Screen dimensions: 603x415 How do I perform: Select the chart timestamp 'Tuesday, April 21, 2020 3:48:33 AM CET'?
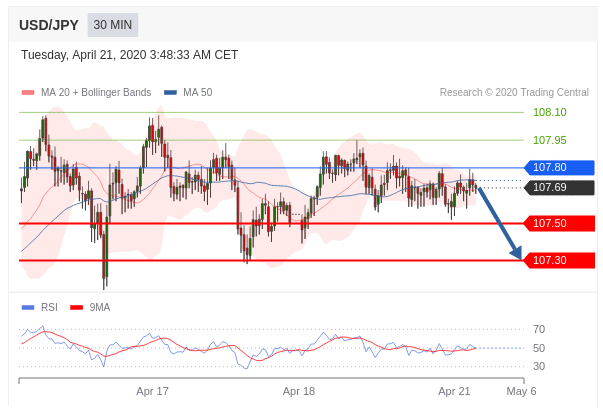(130, 55)
